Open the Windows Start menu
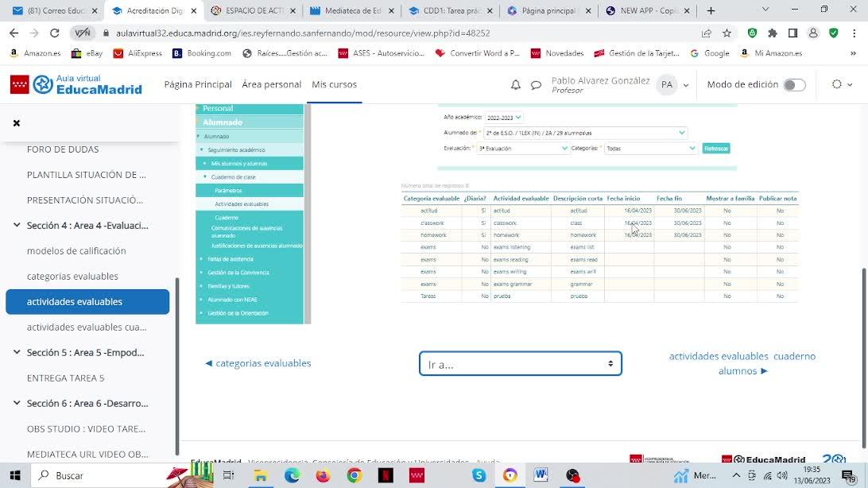 15,475
